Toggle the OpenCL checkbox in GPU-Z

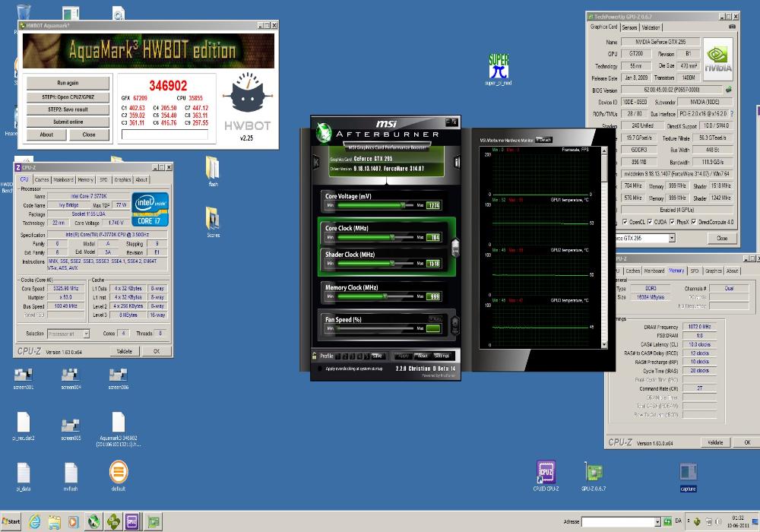625,222
